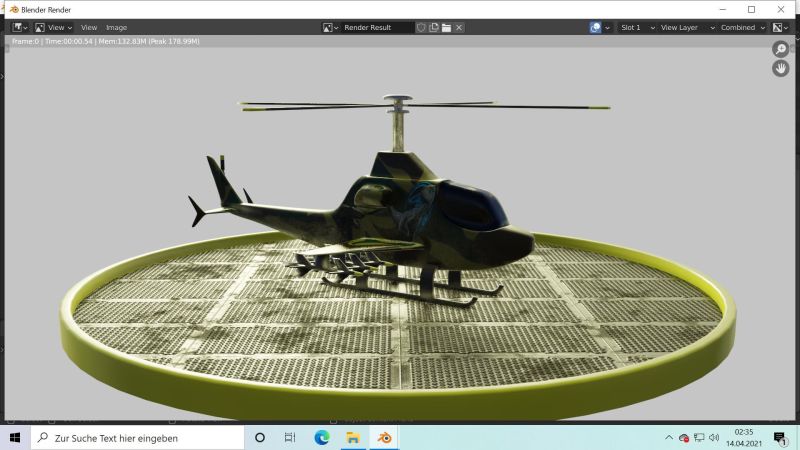Click the red cloud tray icon
The height and width of the screenshot is (450, 800).
click(x=684, y=438)
